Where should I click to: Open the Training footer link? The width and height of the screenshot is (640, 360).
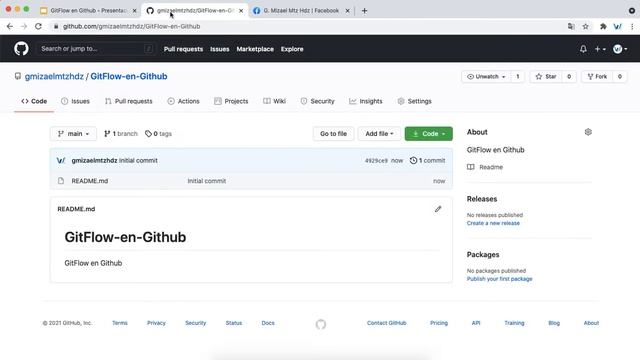pyautogui.click(x=514, y=323)
